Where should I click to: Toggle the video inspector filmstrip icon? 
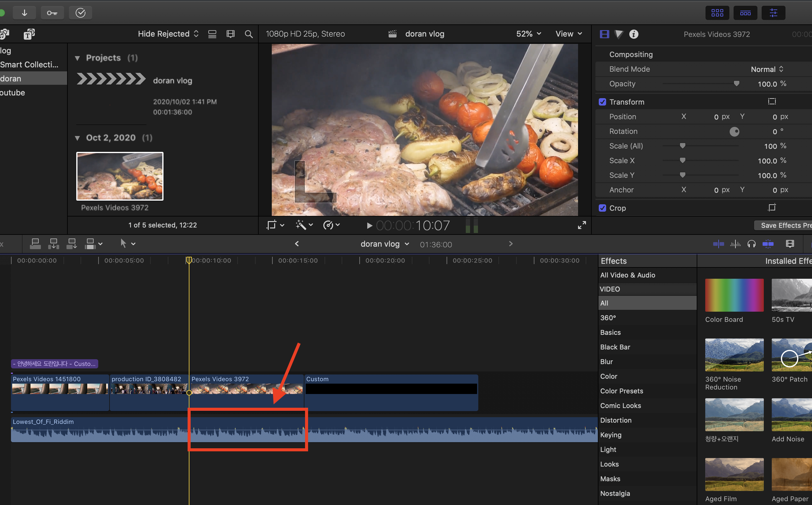click(x=604, y=34)
